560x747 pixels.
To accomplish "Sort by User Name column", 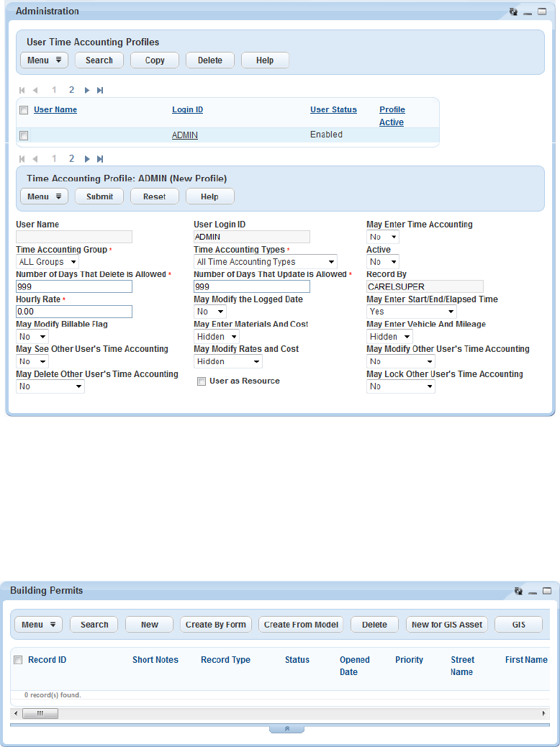I will click(55, 110).
